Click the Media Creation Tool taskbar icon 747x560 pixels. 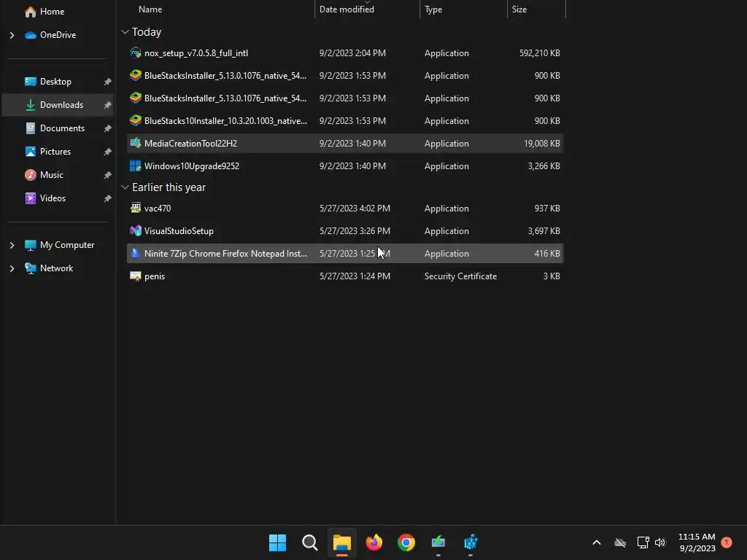click(438, 542)
